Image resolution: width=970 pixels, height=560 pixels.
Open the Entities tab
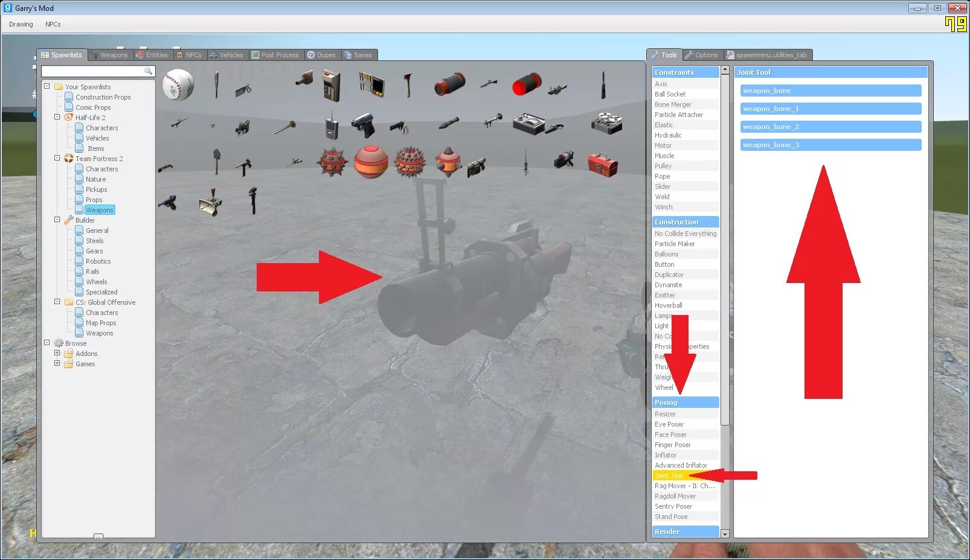(x=152, y=55)
